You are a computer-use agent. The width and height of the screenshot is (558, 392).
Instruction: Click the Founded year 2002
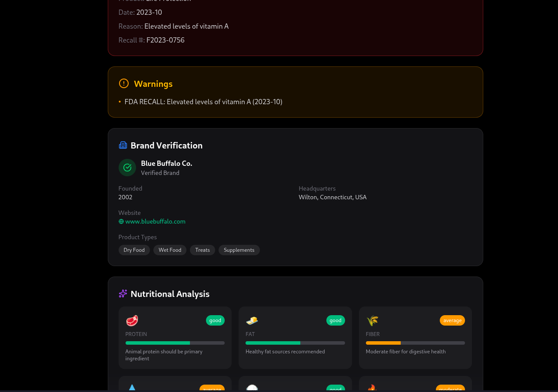pyautogui.click(x=125, y=197)
